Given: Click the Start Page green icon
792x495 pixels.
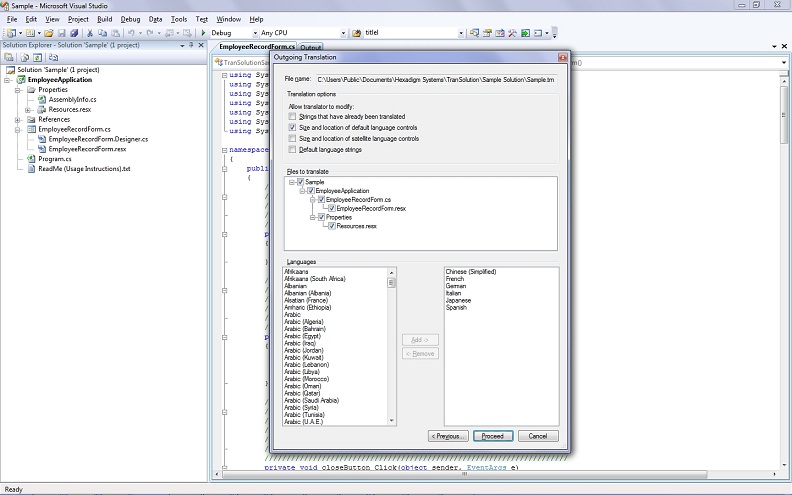Looking at the screenshot, I should pos(525,33).
